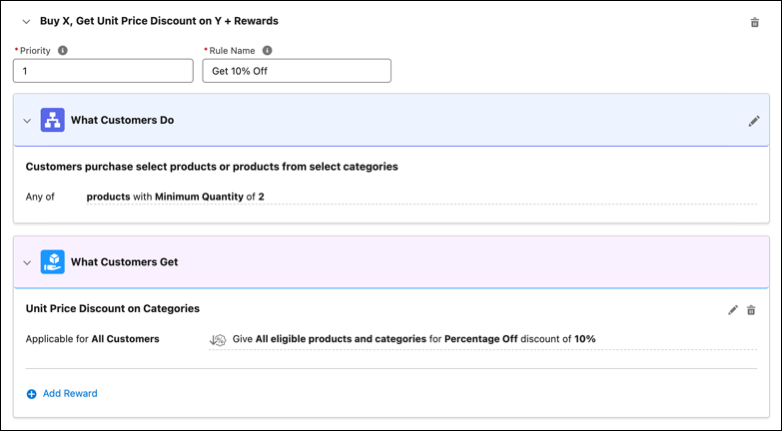
Task: Click the percentage discount icon before Give
Action: pos(218,340)
